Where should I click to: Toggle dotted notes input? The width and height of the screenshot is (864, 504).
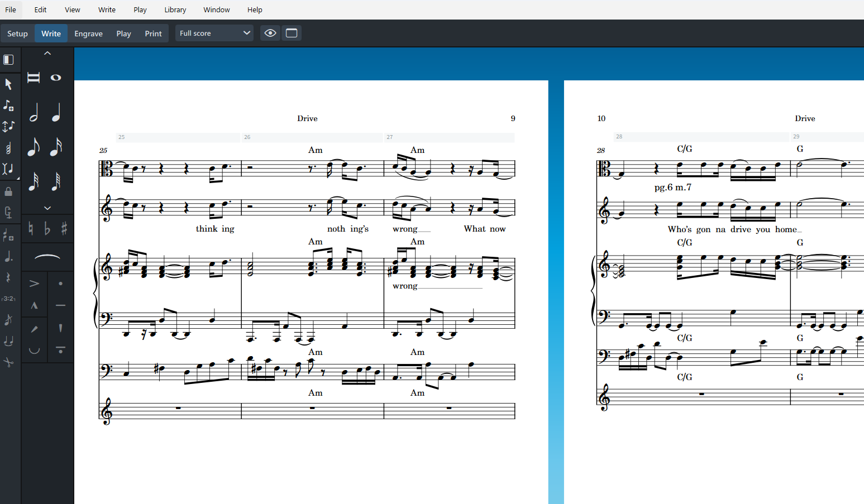click(x=8, y=257)
